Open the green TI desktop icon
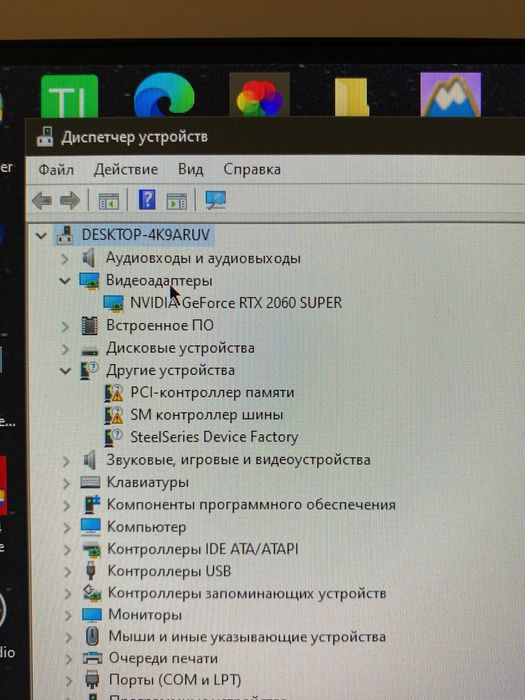 [69, 96]
